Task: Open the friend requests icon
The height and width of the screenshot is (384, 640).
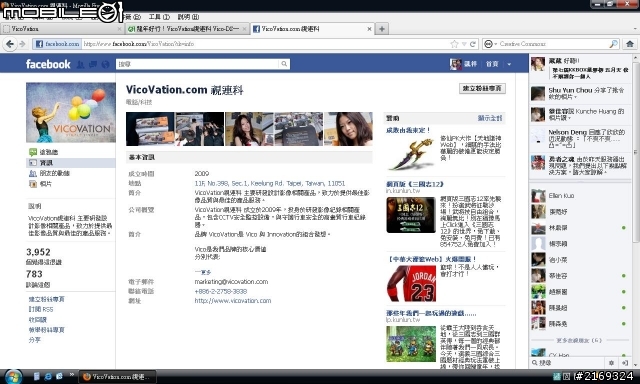Action: point(81,64)
